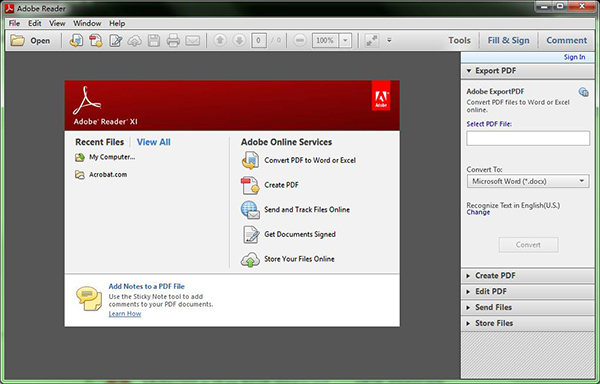
Task: Open the zoom level dropdown arrow
Action: point(345,40)
